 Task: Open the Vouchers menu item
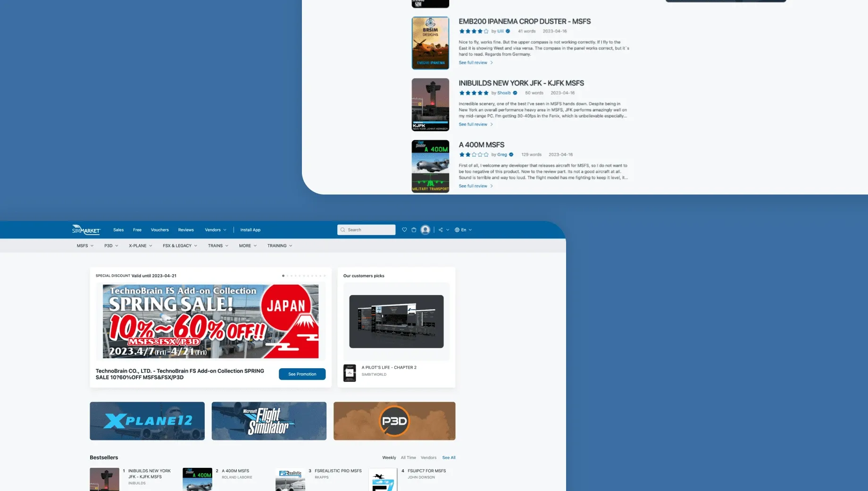160,230
